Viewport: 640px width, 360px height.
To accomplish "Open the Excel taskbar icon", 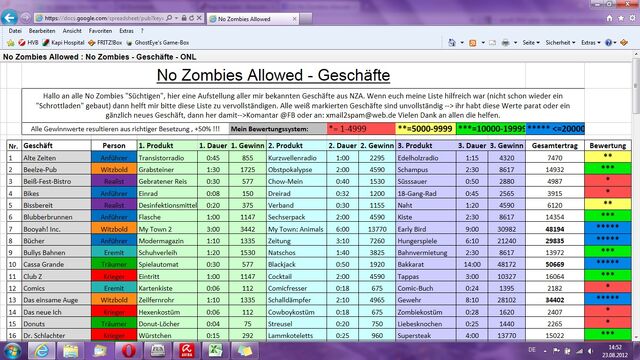I will tap(215, 351).
